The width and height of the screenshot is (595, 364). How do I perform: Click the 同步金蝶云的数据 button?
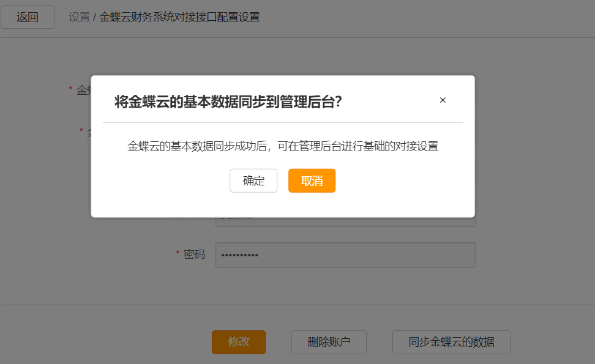[451, 342]
